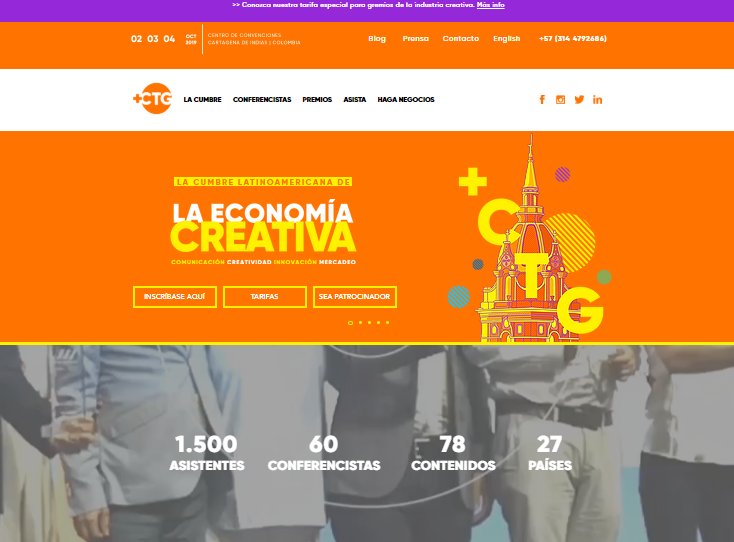Open the Haga Negocios menu
The image size is (734, 542).
pos(406,100)
